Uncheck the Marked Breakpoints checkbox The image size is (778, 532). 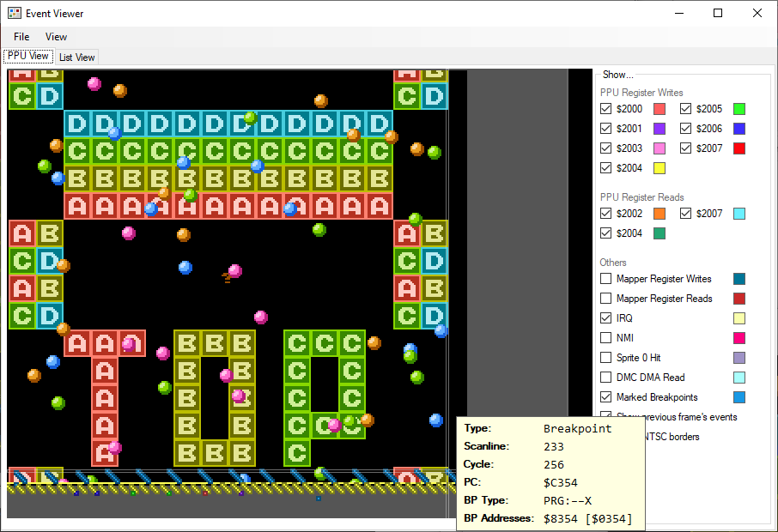pyautogui.click(x=606, y=397)
